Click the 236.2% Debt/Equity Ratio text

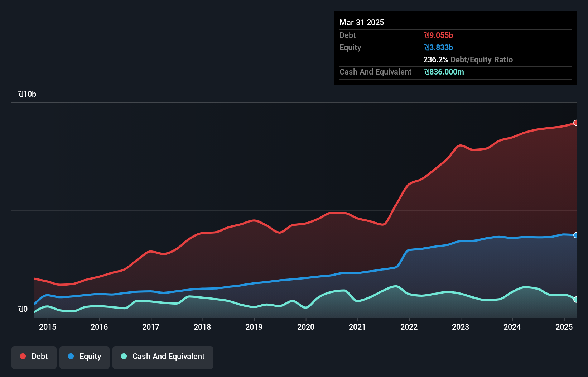468,59
